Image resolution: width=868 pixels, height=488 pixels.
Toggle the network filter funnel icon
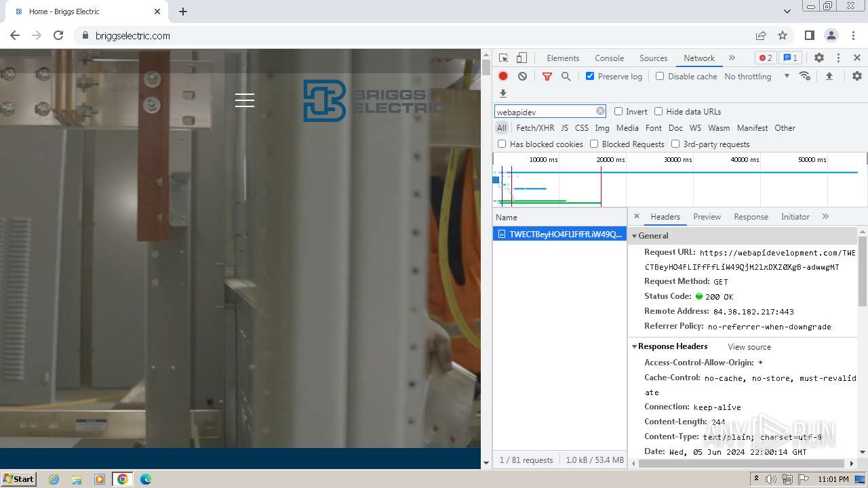[x=547, y=77]
